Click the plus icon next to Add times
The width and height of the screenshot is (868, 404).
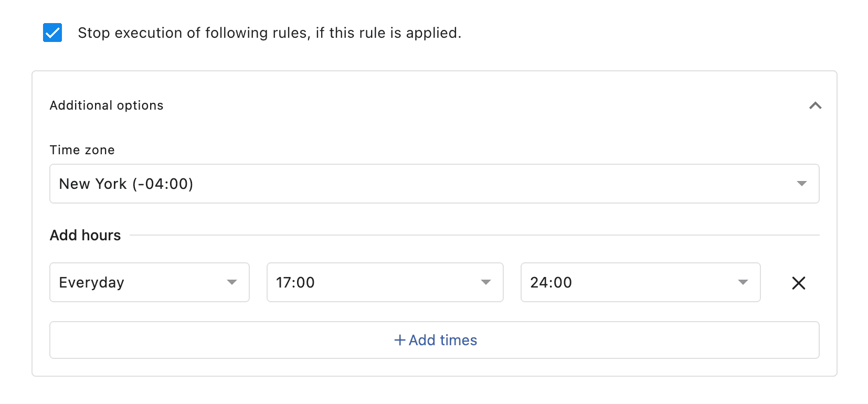pos(400,340)
